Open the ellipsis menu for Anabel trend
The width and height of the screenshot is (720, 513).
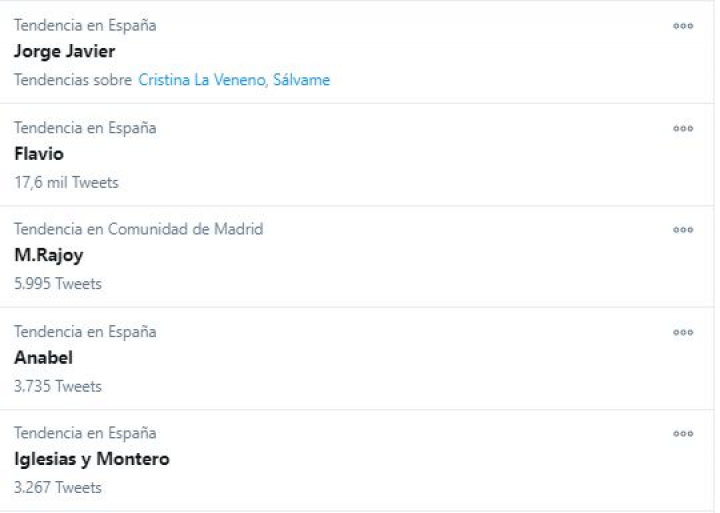[x=683, y=332]
